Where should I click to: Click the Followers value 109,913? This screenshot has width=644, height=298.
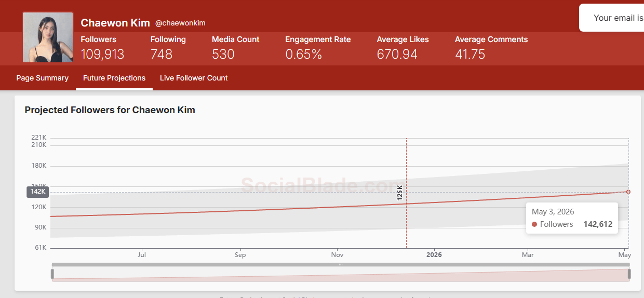tap(102, 54)
